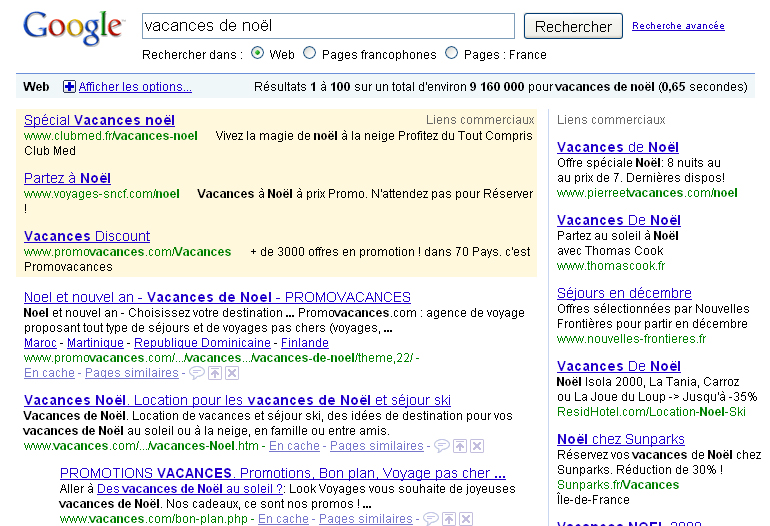The height and width of the screenshot is (526, 770).
Task: Expand Afficher les options link
Action: point(135,87)
